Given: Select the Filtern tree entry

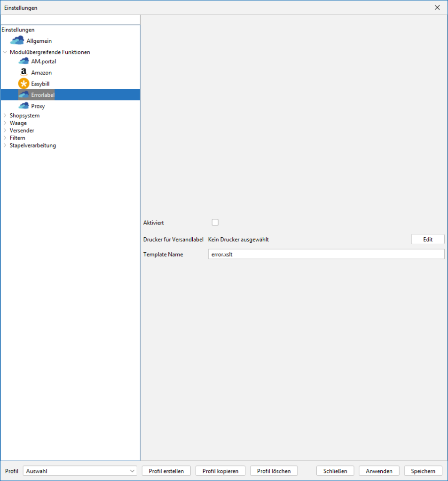Looking at the screenshot, I should [17, 138].
